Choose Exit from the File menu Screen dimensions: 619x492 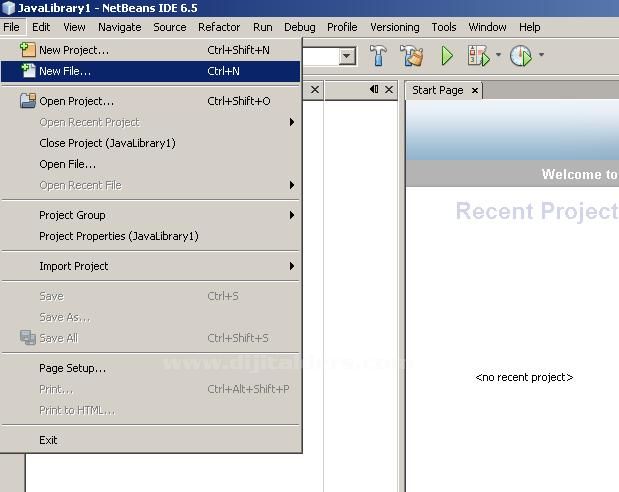pos(150,440)
